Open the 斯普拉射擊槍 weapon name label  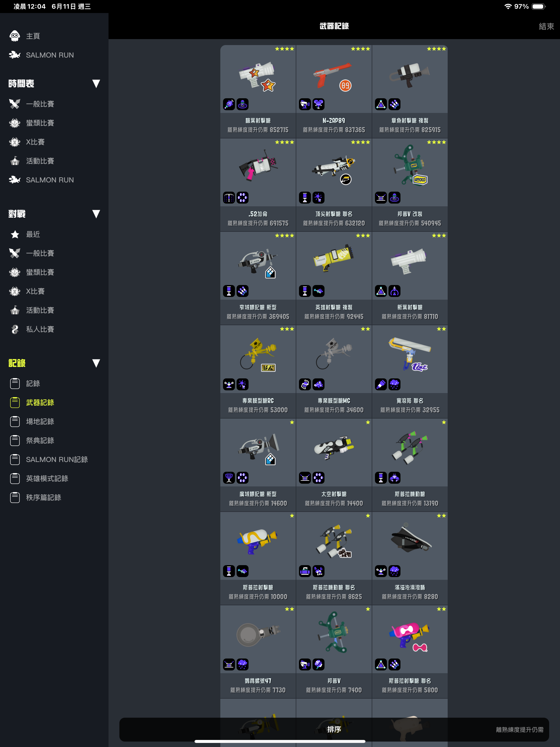(258, 588)
